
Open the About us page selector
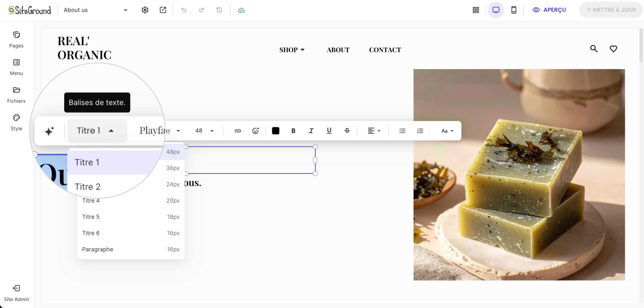click(x=95, y=10)
